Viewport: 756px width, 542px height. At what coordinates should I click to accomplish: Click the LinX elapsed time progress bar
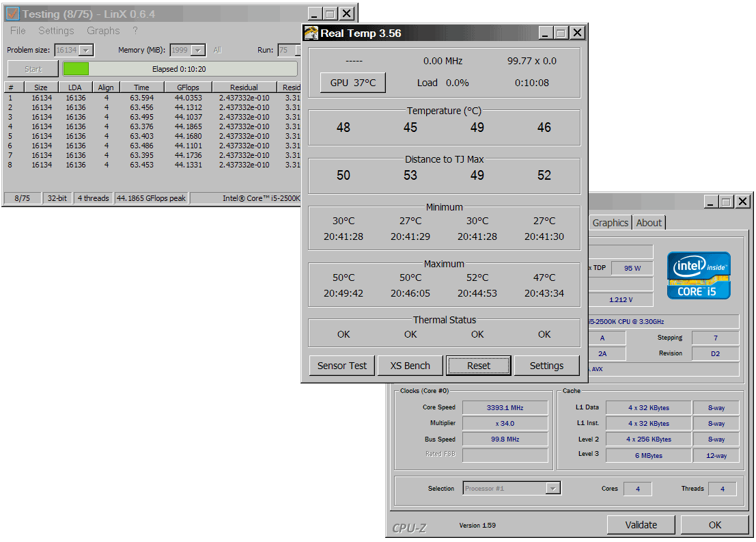coord(180,69)
